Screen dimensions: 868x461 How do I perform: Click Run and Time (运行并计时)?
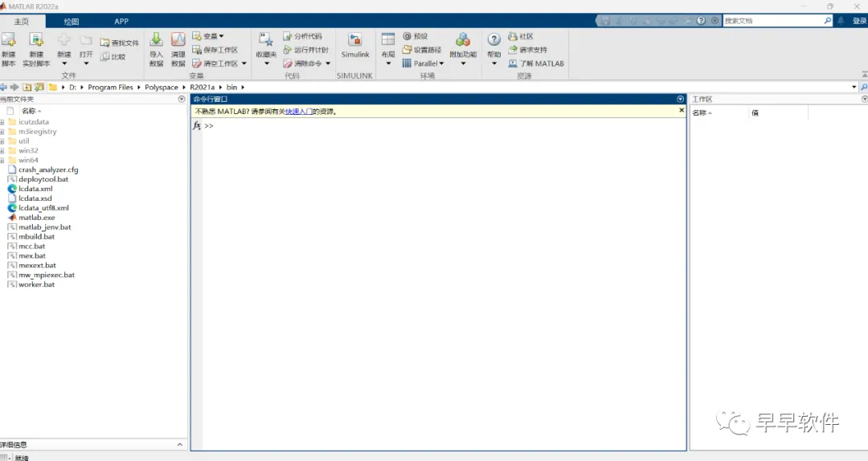click(305, 50)
